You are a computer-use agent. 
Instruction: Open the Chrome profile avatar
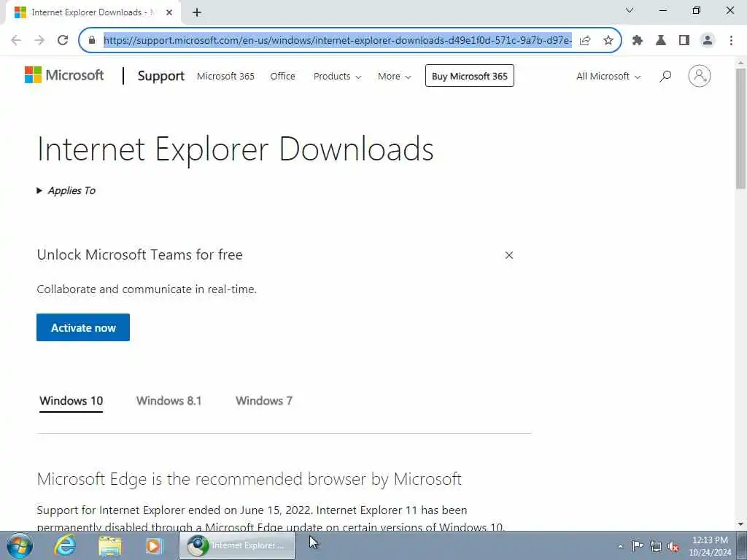708,40
